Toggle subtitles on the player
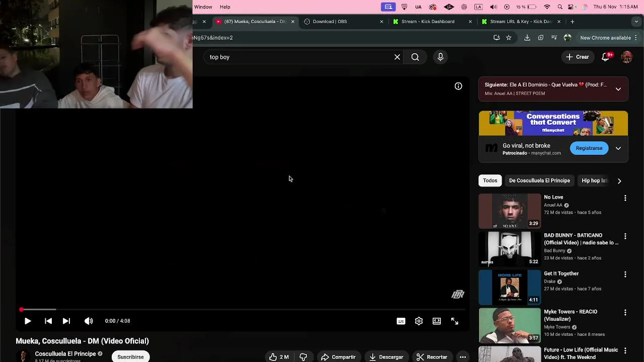The height and width of the screenshot is (362, 644). [x=401, y=321]
